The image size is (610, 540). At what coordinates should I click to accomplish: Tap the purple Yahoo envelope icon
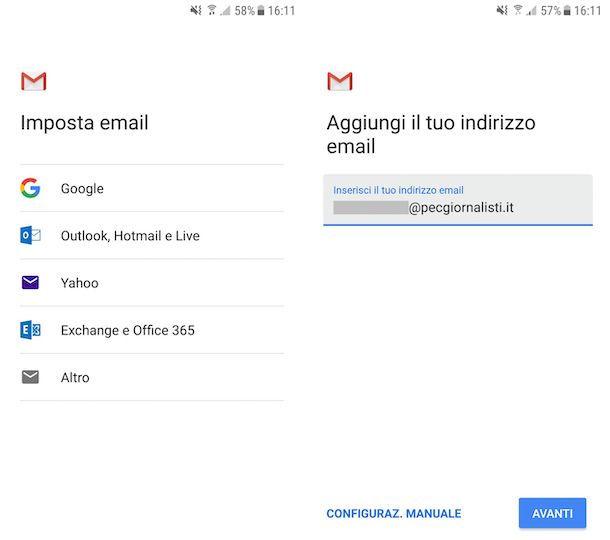pos(30,282)
